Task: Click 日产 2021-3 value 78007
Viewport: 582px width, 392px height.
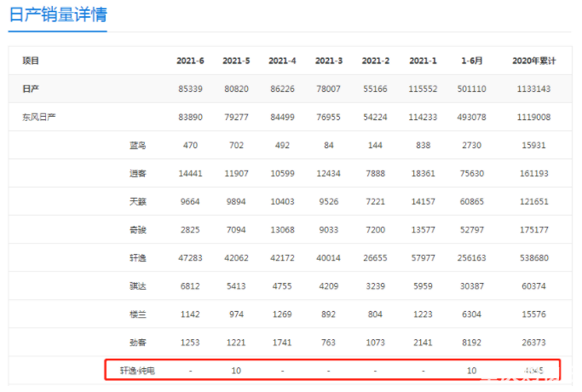Action: (x=328, y=89)
